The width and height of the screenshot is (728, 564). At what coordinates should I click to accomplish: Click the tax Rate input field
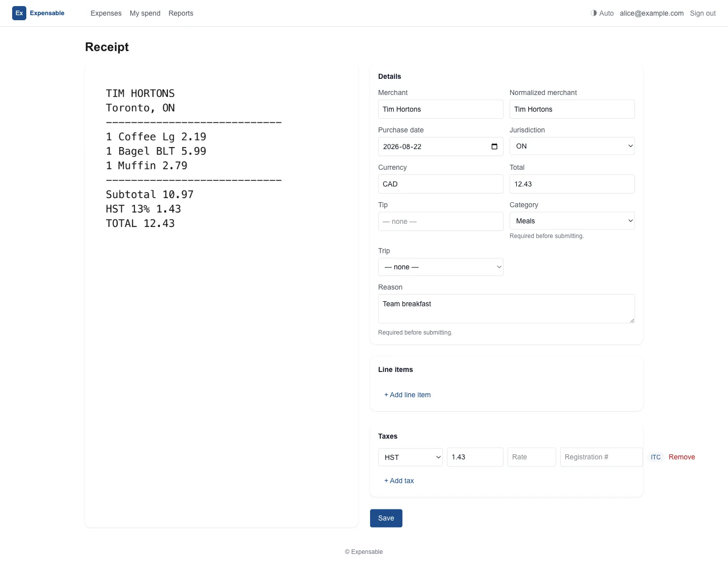click(532, 457)
